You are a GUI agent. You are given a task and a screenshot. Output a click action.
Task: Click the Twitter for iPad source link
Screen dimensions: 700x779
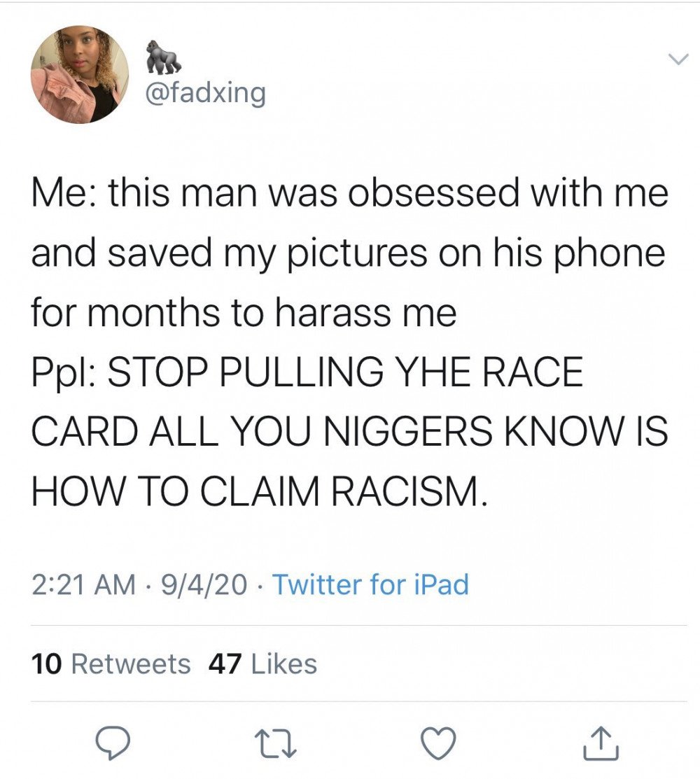pos(370,584)
